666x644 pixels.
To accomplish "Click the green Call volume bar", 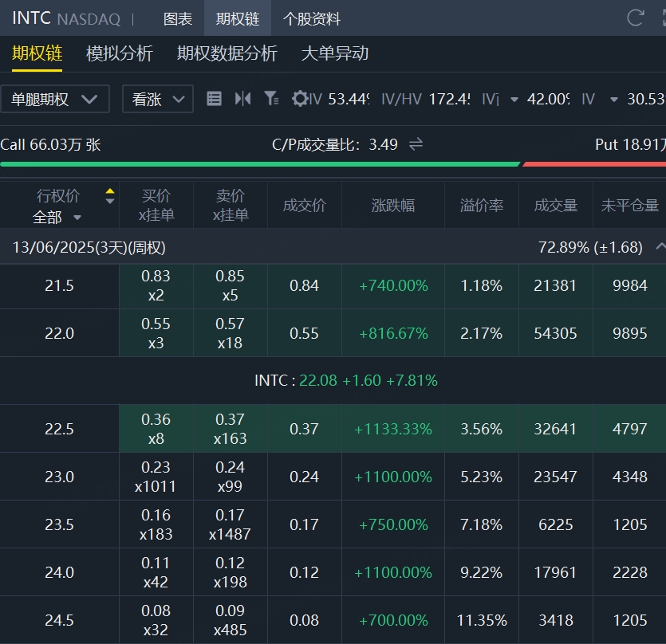I will [260, 164].
